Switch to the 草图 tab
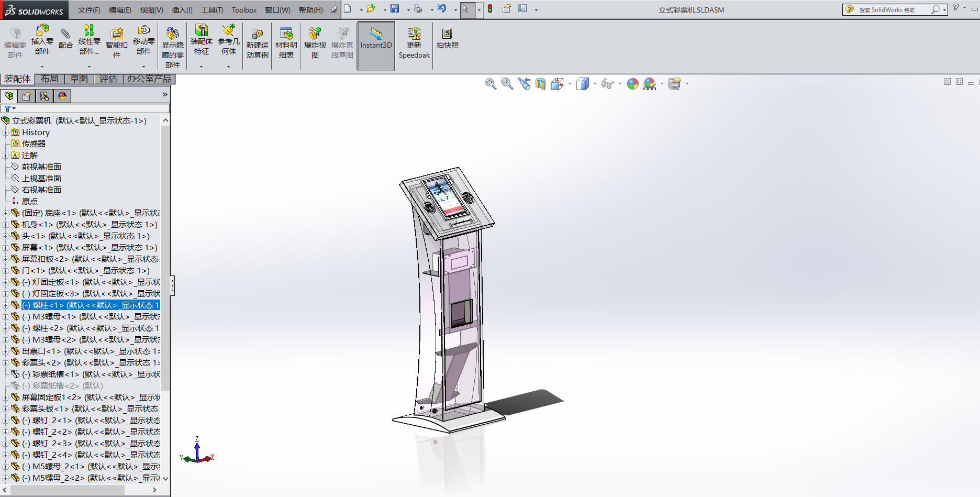The height and width of the screenshot is (497, 980). point(79,79)
